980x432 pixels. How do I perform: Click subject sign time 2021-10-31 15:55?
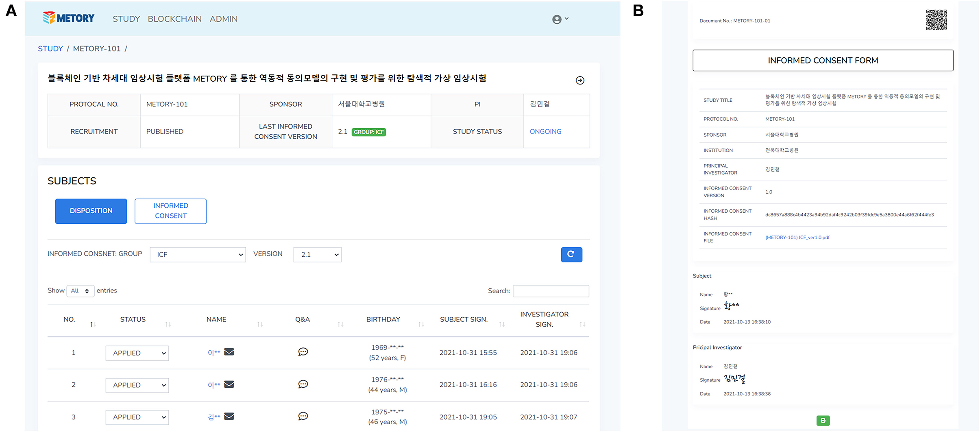click(x=468, y=353)
